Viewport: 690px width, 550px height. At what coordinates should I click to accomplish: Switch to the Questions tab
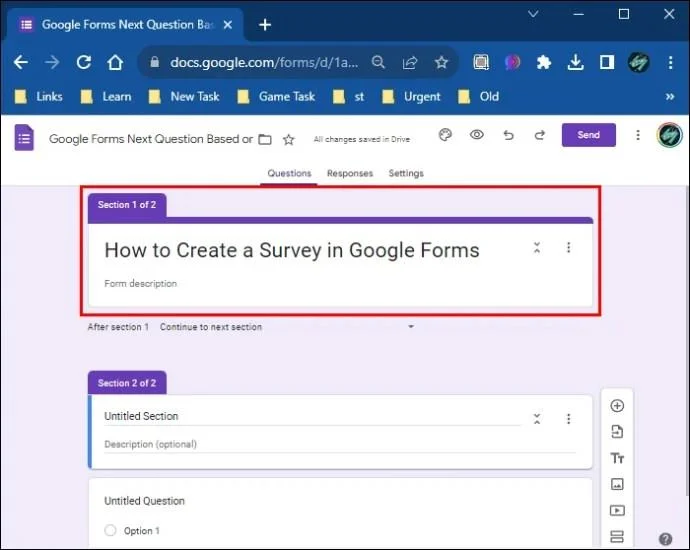[289, 173]
